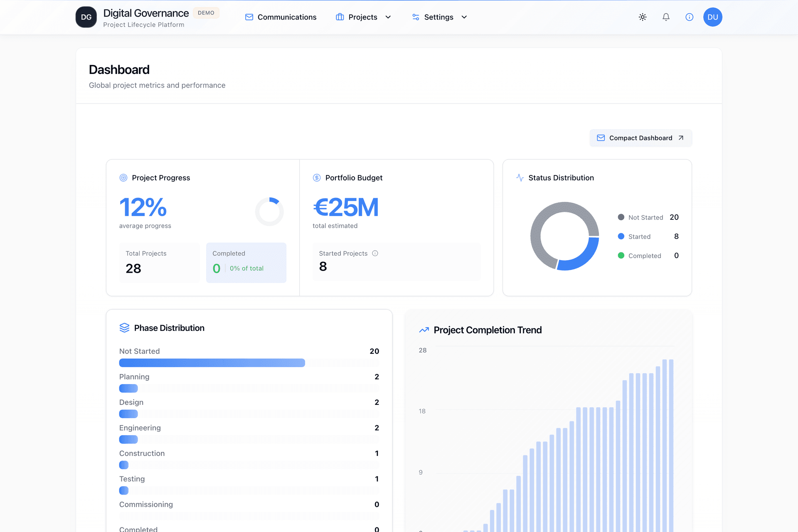Click the Total Projects 28 card

(x=160, y=263)
